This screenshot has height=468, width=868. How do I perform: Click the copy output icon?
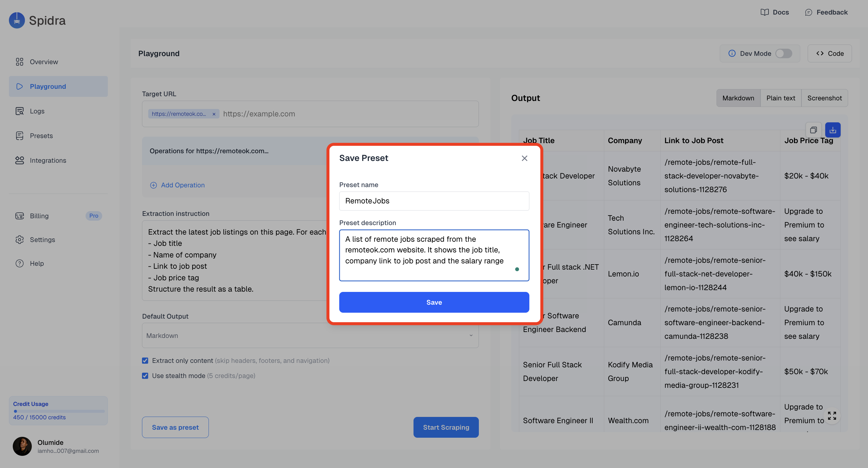point(813,130)
